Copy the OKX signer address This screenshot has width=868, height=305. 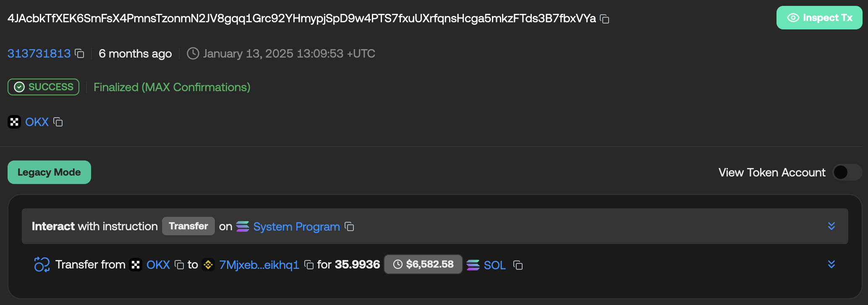pyautogui.click(x=58, y=122)
